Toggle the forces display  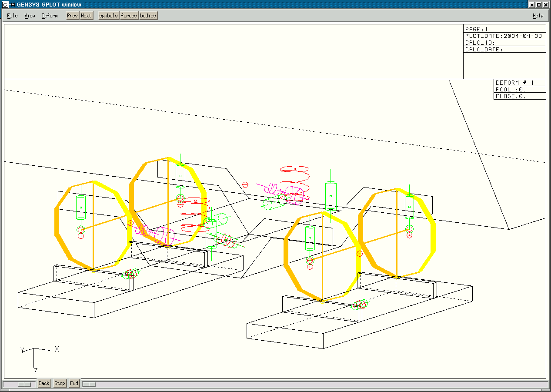pos(128,16)
